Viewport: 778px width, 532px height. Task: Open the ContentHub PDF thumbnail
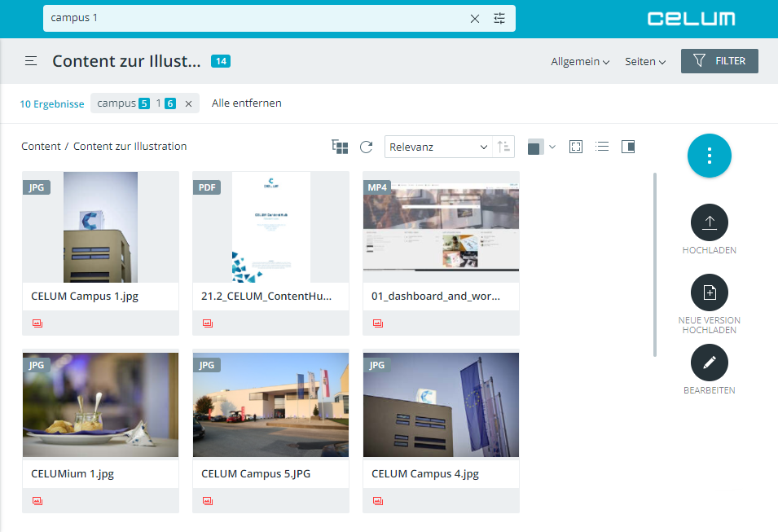[x=271, y=227]
